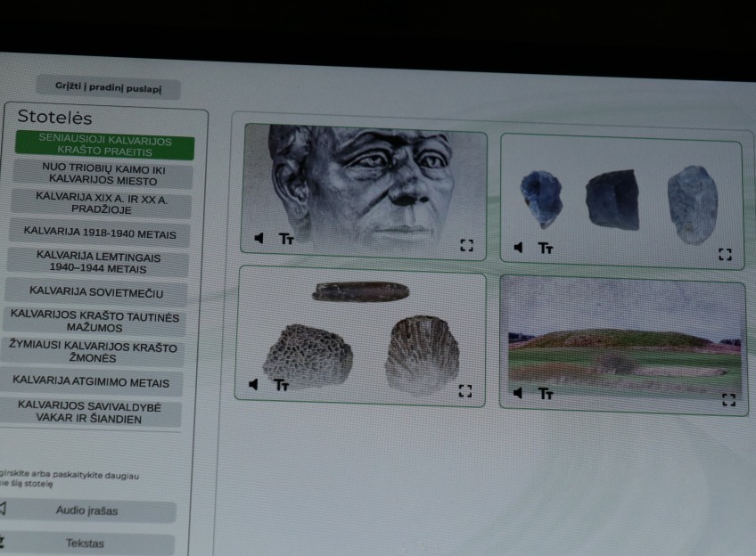Screen dimensions: 756x556
Task: Play audio for the sculpted face card
Action: tap(259, 238)
